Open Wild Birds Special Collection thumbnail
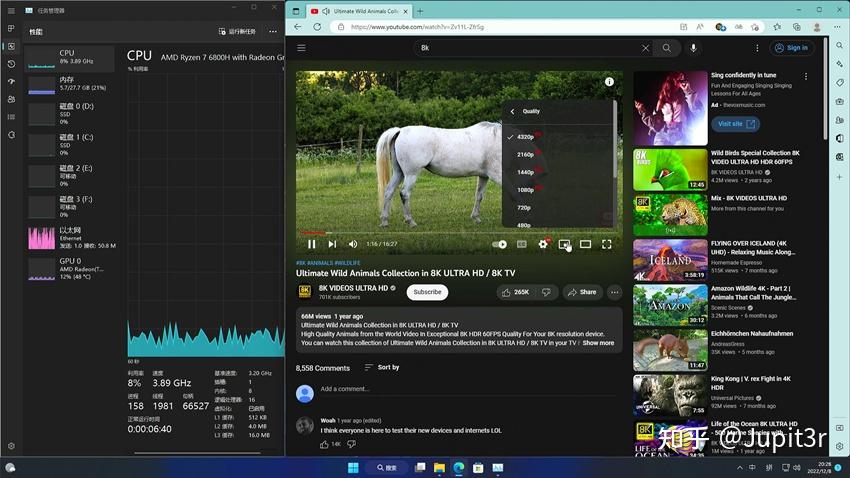The width and height of the screenshot is (850, 478). (670, 170)
